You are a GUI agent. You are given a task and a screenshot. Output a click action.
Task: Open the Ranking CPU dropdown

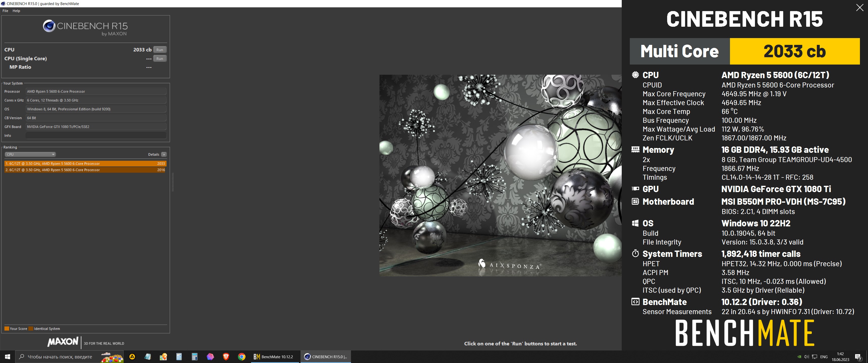[30, 154]
